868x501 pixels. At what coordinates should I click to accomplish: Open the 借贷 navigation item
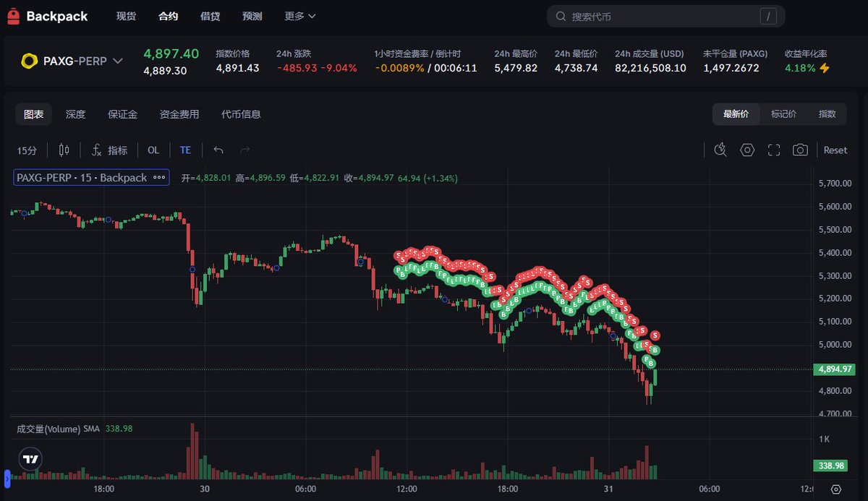(210, 16)
